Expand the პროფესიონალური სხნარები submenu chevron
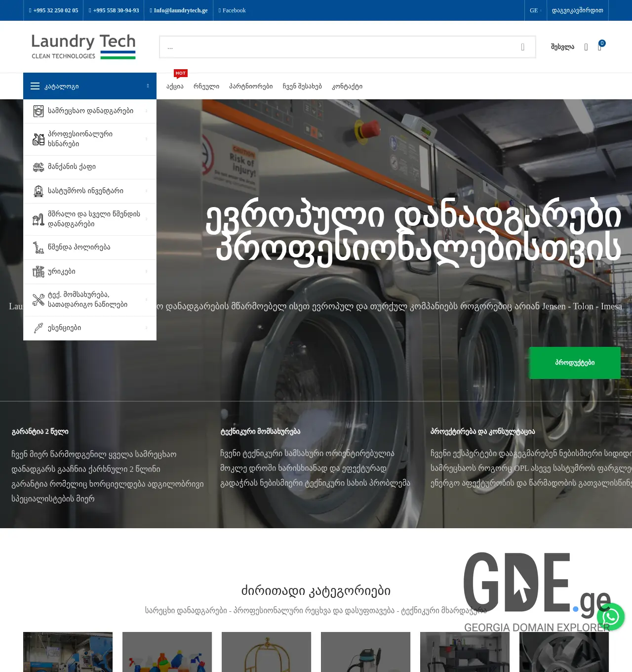This screenshot has width=632, height=672. tap(146, 139)
